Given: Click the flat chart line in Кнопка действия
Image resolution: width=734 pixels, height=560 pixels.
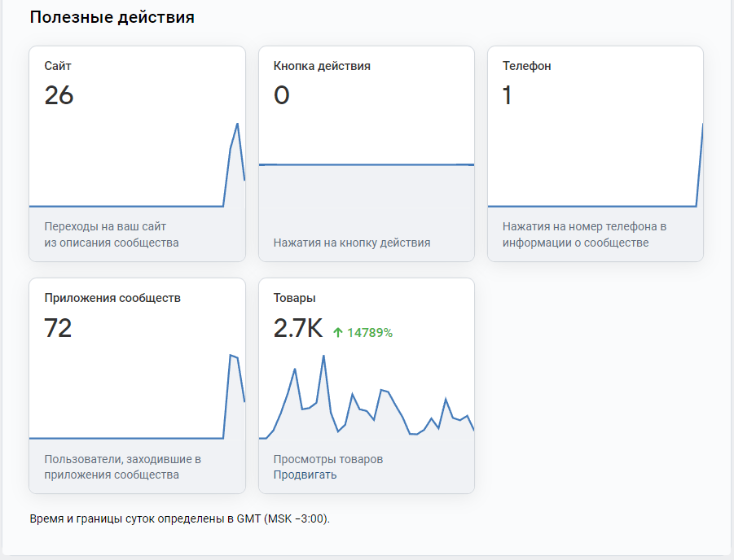Looking at the screenshot, I should pos(366,164).
